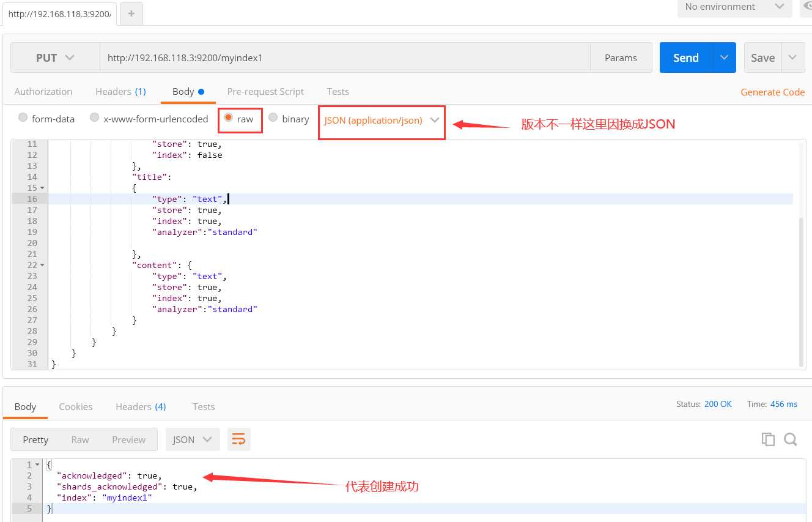Open the request Body tab
Screen dimensions: 812x522
point(188,91)
